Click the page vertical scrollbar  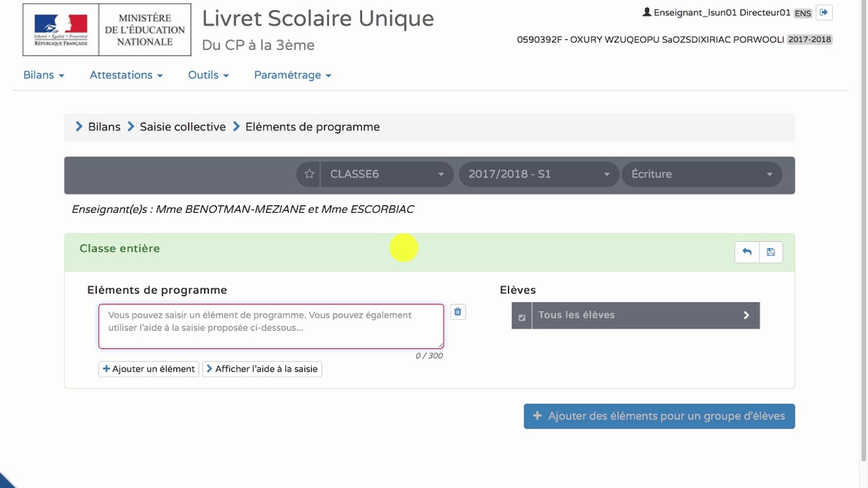pos(863,230)
